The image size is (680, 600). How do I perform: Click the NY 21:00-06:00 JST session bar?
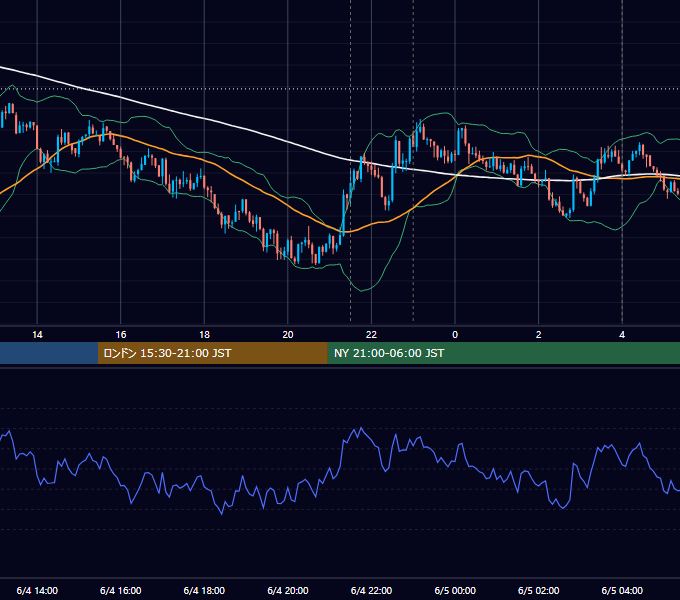tap(503, 353)
